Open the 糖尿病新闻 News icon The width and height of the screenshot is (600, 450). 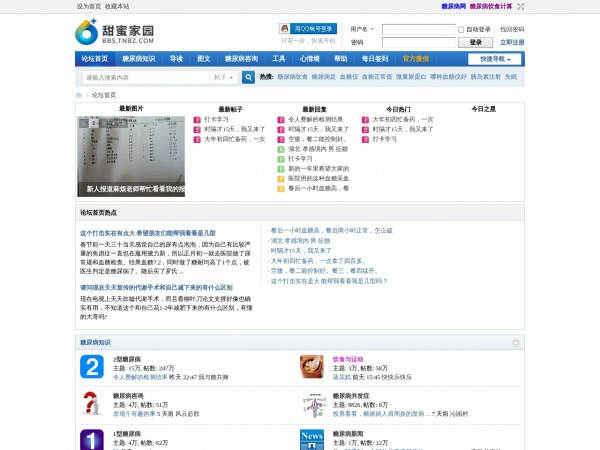click(x=312, y=440)
